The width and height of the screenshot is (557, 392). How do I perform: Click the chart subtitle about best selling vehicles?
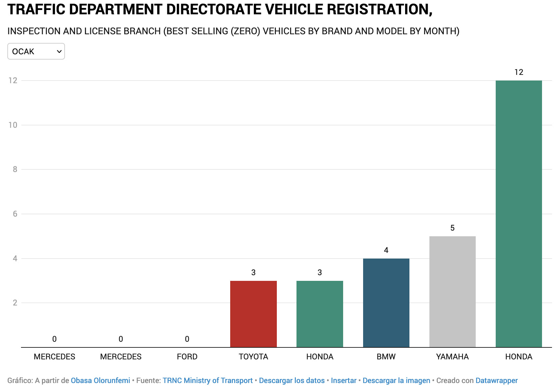pos(234,31)
